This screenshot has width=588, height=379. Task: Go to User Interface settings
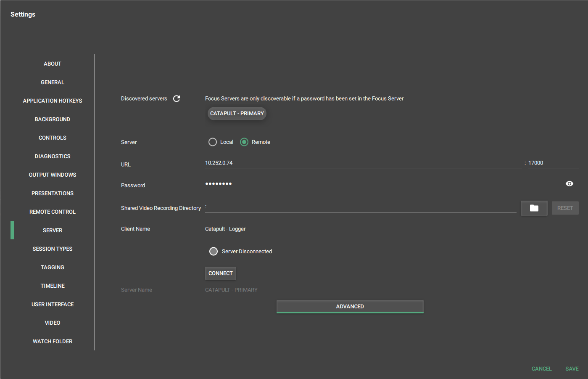pos(53,305)
